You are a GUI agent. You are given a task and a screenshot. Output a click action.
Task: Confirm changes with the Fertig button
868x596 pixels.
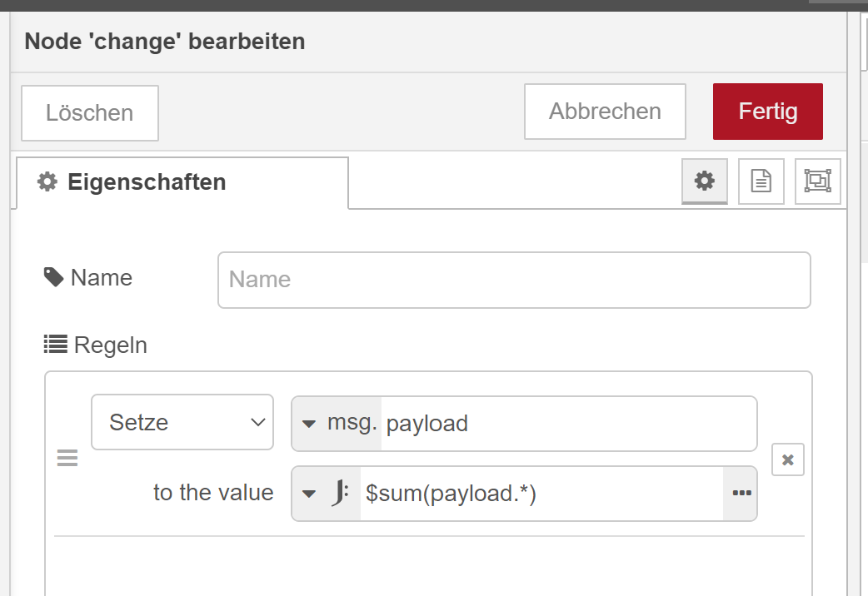point(767,112)
